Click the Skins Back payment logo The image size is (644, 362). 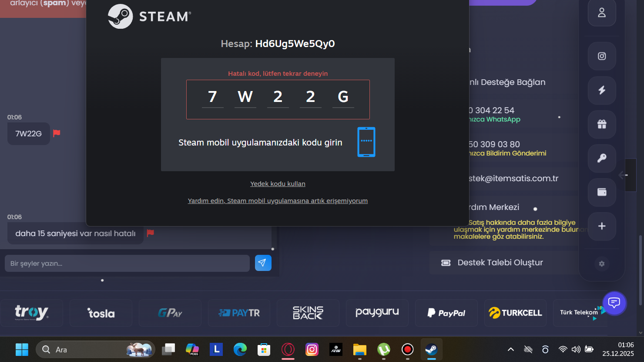click(x=308, y=313)
